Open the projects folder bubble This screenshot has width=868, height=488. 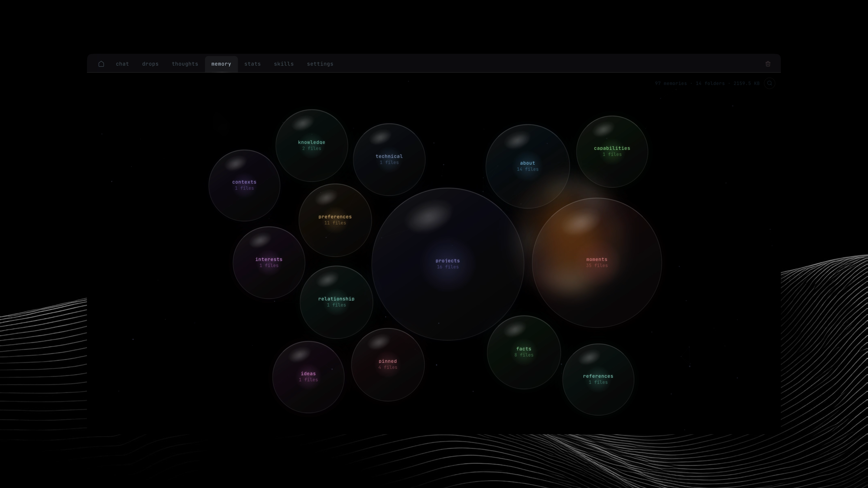[448, 263]
